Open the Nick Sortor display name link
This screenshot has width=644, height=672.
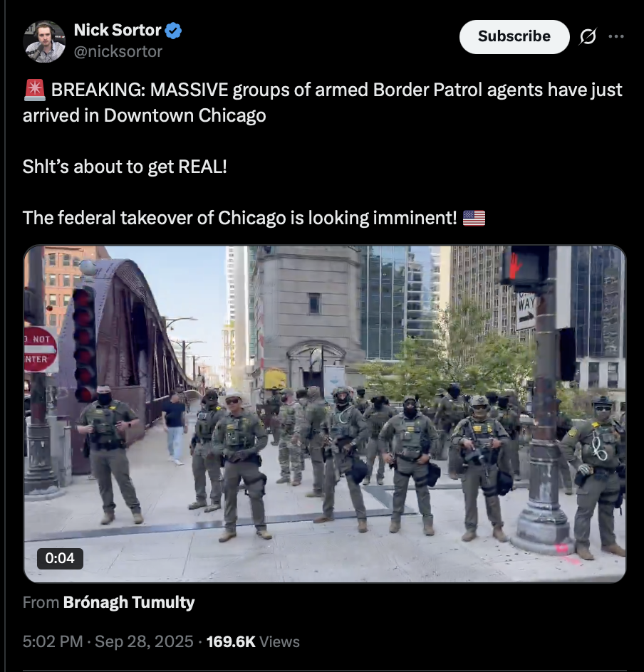[117, 31]
